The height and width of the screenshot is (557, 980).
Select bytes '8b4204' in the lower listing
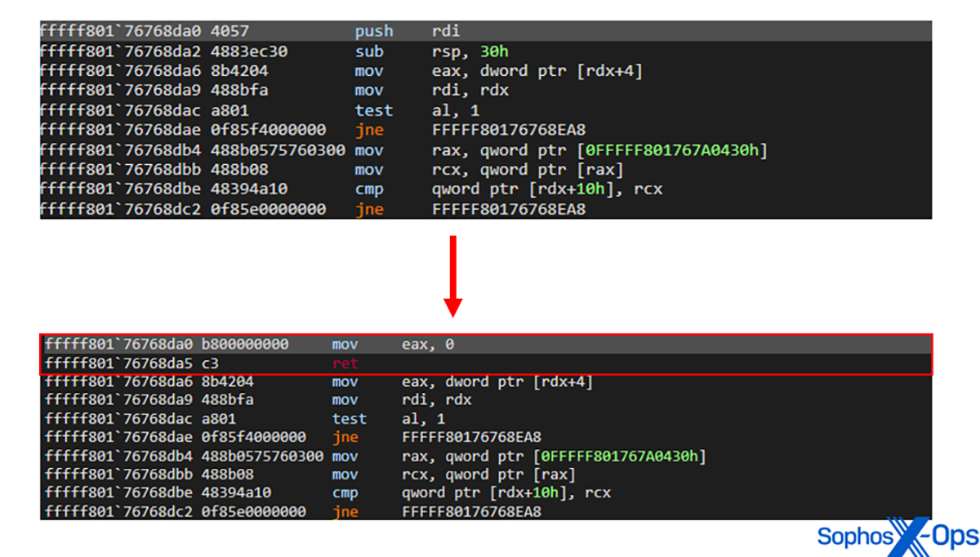point(228,381)
